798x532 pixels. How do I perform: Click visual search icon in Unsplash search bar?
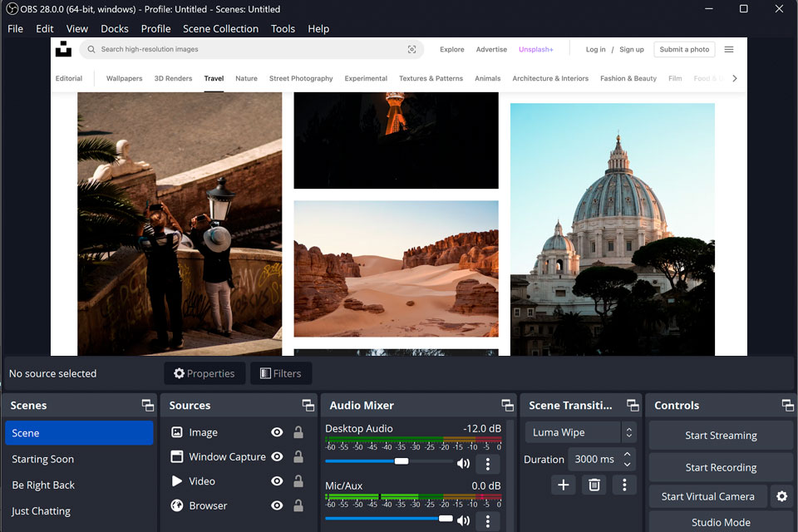click(x=411, y=49)
